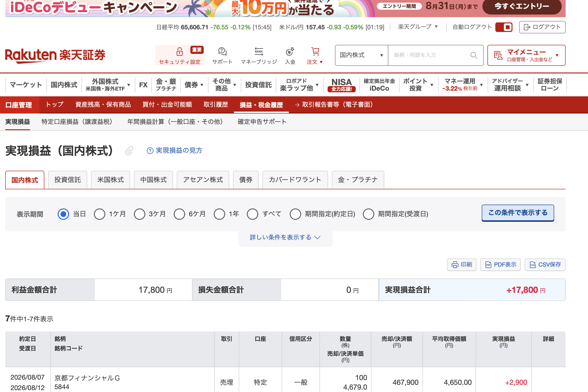588x392 pixels.
Task: Open the ポイント投資 dropdown
Action: (x=418, y=85)
